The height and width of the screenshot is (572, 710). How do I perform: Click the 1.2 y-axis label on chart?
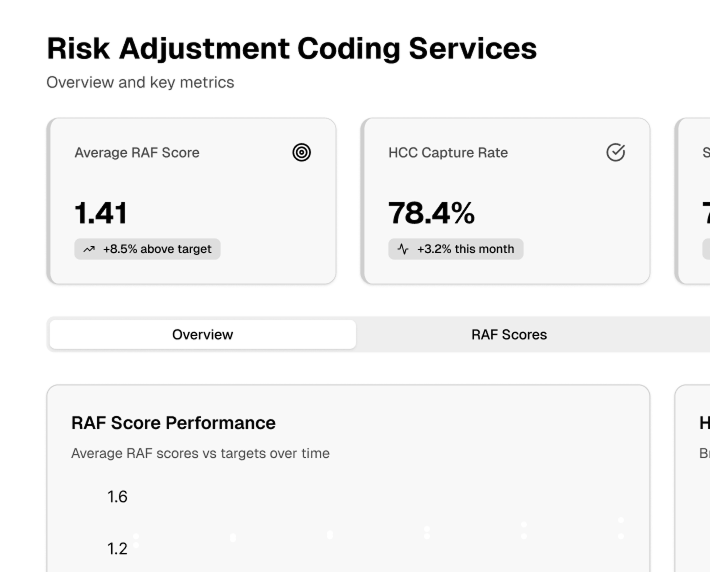click(x=118, y=548)
